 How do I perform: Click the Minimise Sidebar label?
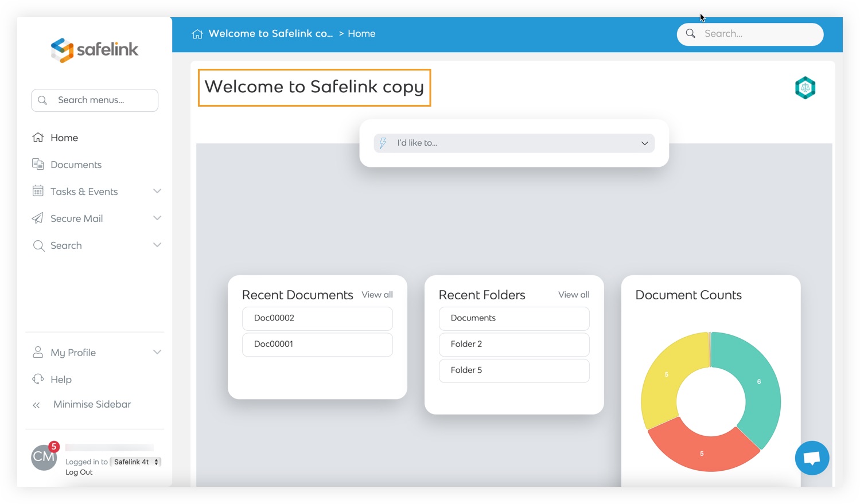click(x=92, y=404)
